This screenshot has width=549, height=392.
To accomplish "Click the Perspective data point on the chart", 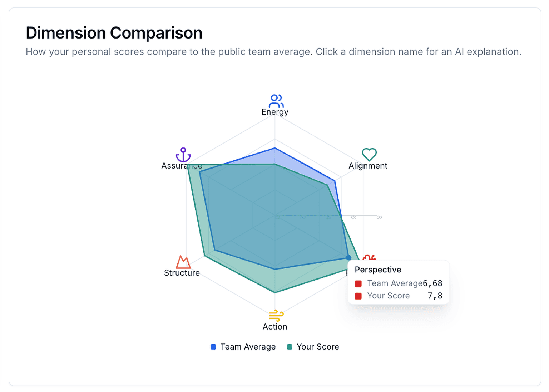I will click(x=348, y=257).
